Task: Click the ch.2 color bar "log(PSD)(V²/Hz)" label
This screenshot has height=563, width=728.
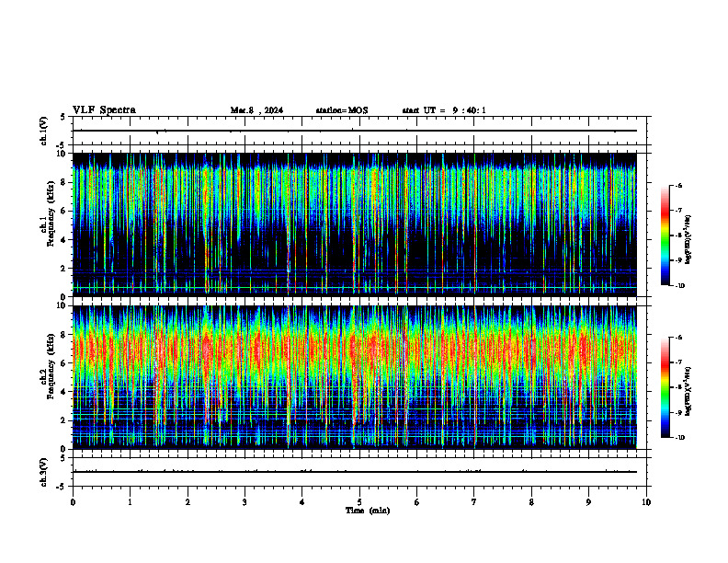Action: (x=688, y=391)
